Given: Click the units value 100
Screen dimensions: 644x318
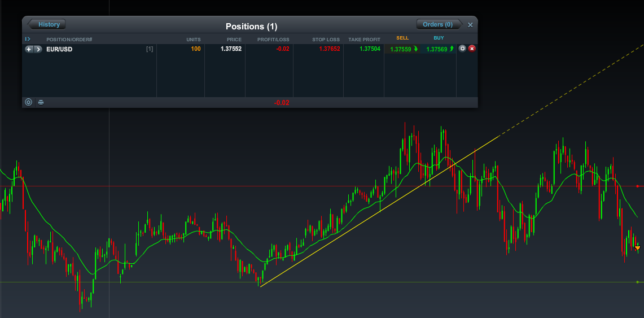Looking at the screenshot, I should coord(195,49).
